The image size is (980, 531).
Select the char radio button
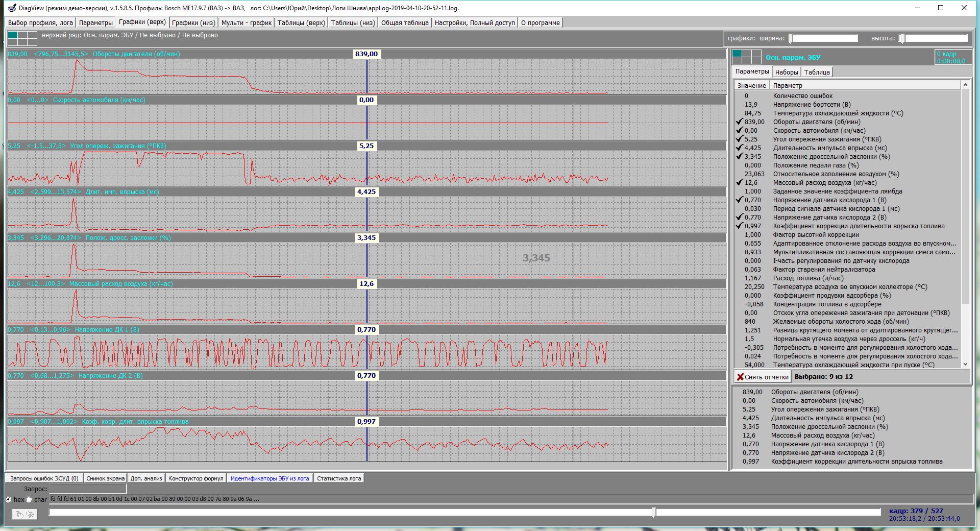pos(29,499)
